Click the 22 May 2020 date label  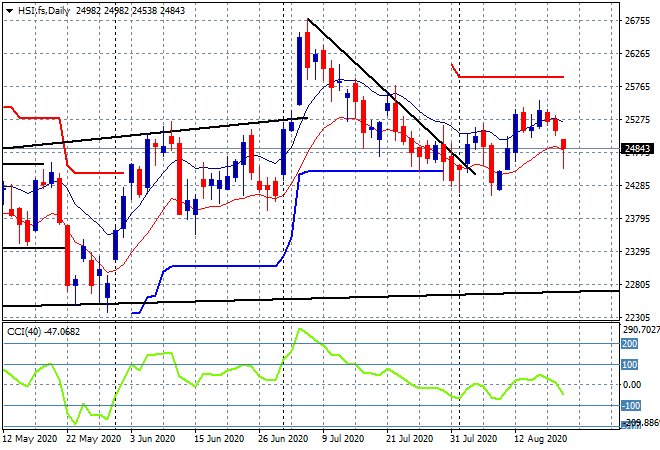[93, 439]
